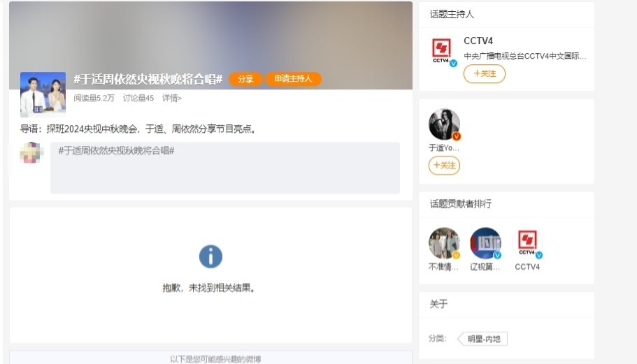The width and height of the screenshot is (637, 364).
Task: Click the 申请主持人 button
Action: pyautogui.click(x=293, y=79)
